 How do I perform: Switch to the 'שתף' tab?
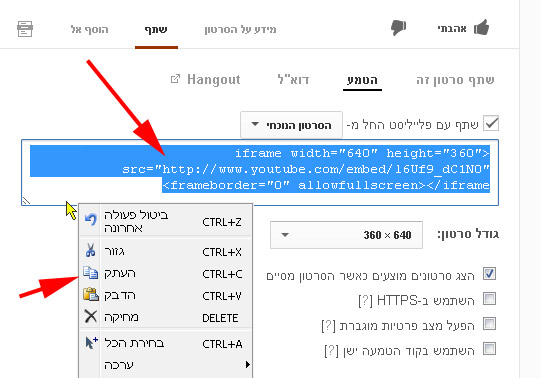(x=156, y=30)
